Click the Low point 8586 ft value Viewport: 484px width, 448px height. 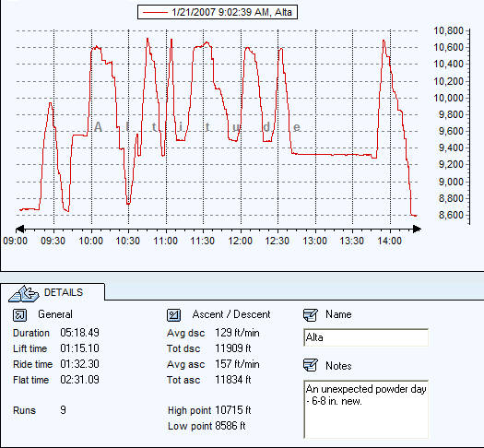230,426
